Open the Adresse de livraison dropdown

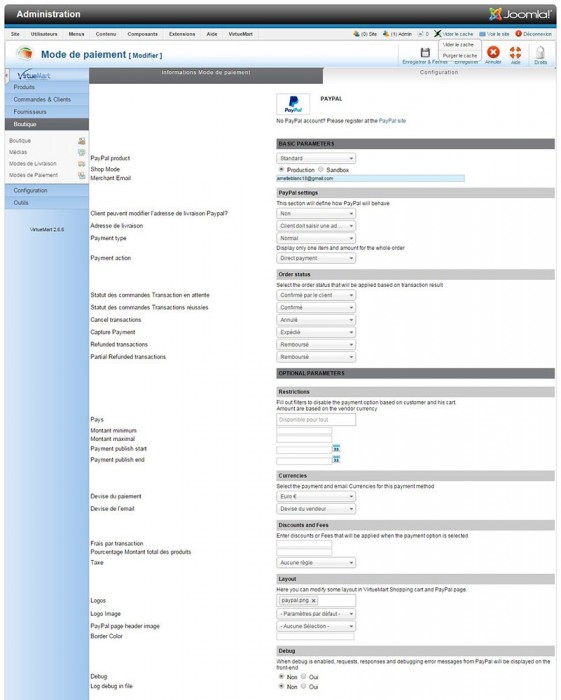[x=316, y=226]
